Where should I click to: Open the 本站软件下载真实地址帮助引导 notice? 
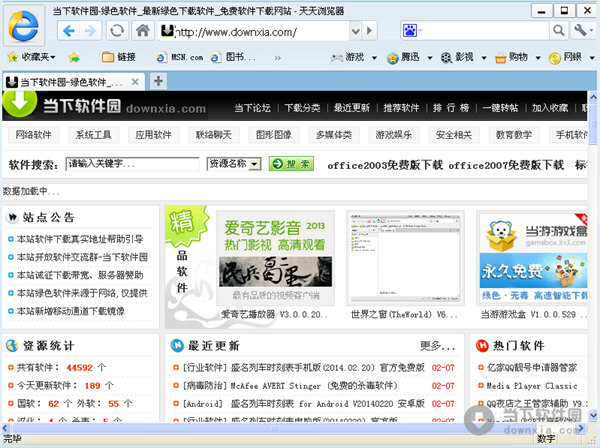[x=80, y=239]
